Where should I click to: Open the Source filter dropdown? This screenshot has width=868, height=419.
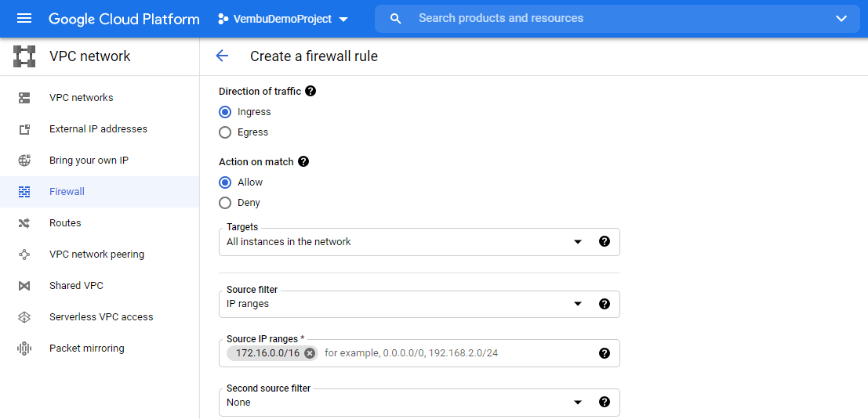point(419,304)
